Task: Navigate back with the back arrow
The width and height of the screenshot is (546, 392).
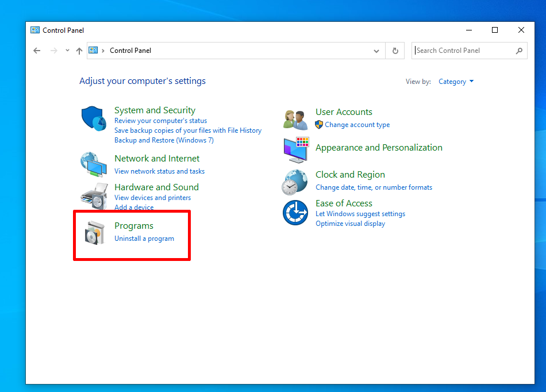Action: [37, 51]
